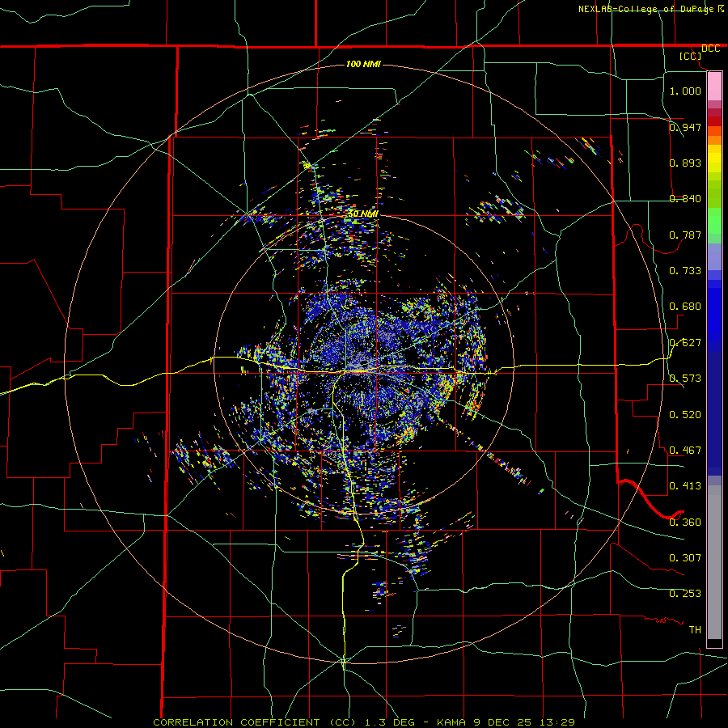This screenshot has height=728, width=728.
Task: Click the 0.627 scale value
Action: pos(685,342)
